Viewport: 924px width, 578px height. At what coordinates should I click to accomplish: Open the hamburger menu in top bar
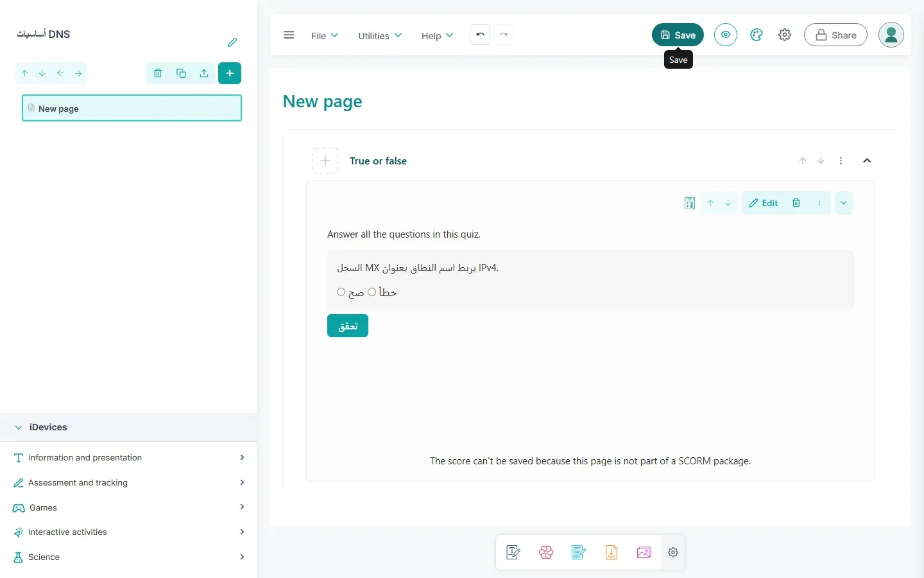(x=289, y=35)
